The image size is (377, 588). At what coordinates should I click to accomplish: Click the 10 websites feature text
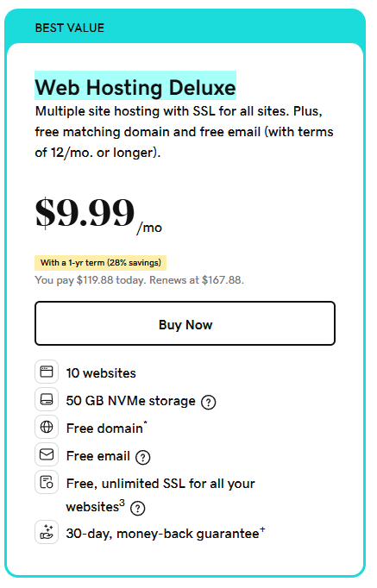coord(101,372)
